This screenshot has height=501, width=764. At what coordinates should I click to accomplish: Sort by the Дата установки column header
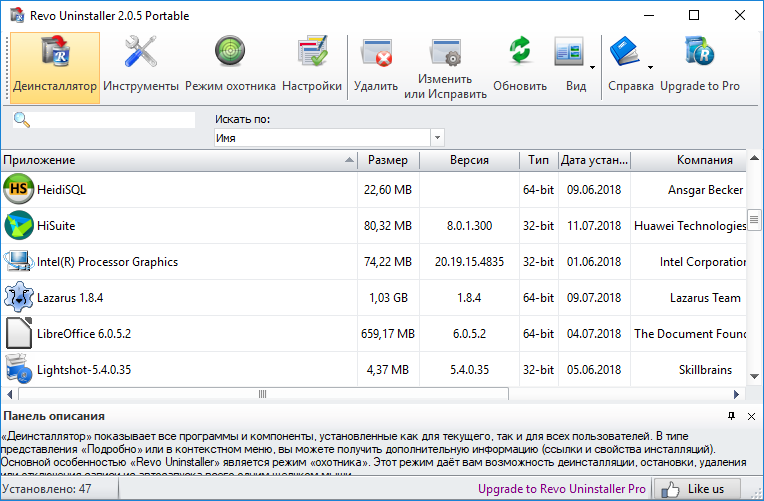[594, 160]
